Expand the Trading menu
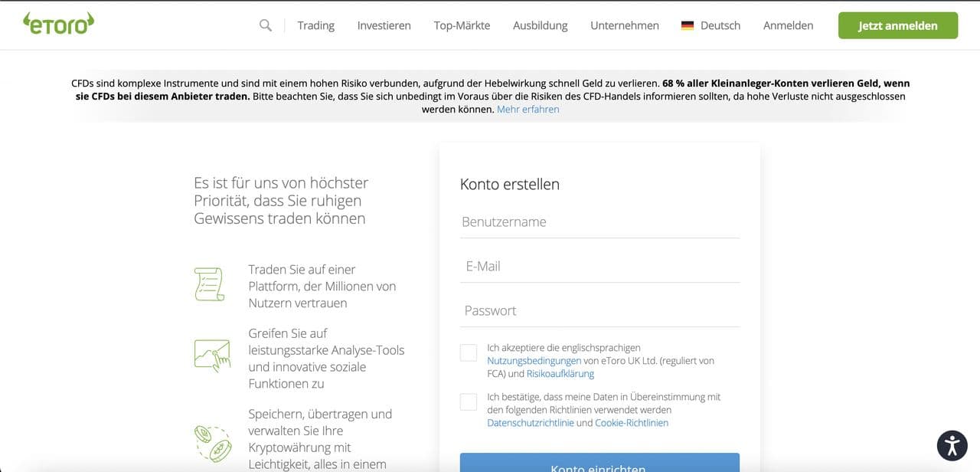Screen dimensions: 980x472 [315, 25]
